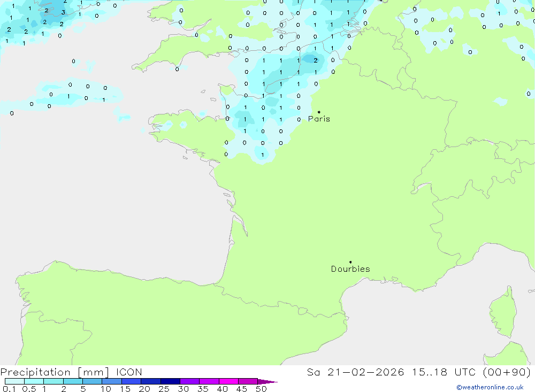The image size is (535, 392).
Task: Select the 5–10 mm legend swatch
Action: click(x=92, y=381)
